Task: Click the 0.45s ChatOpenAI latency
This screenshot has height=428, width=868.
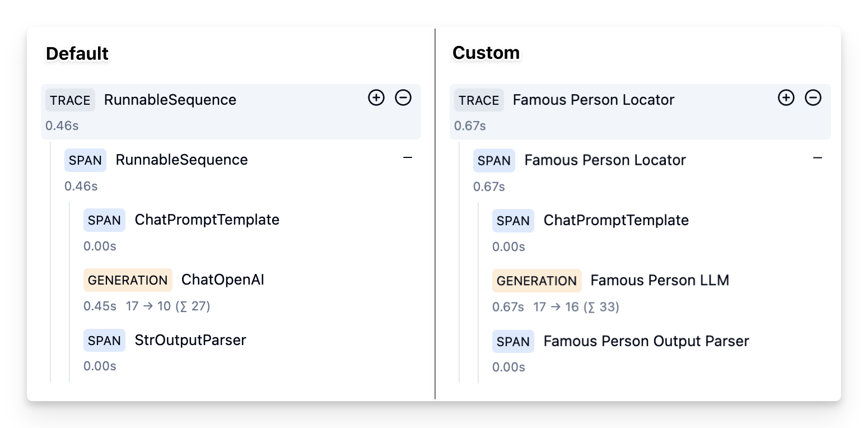Action: pos(100,306)
